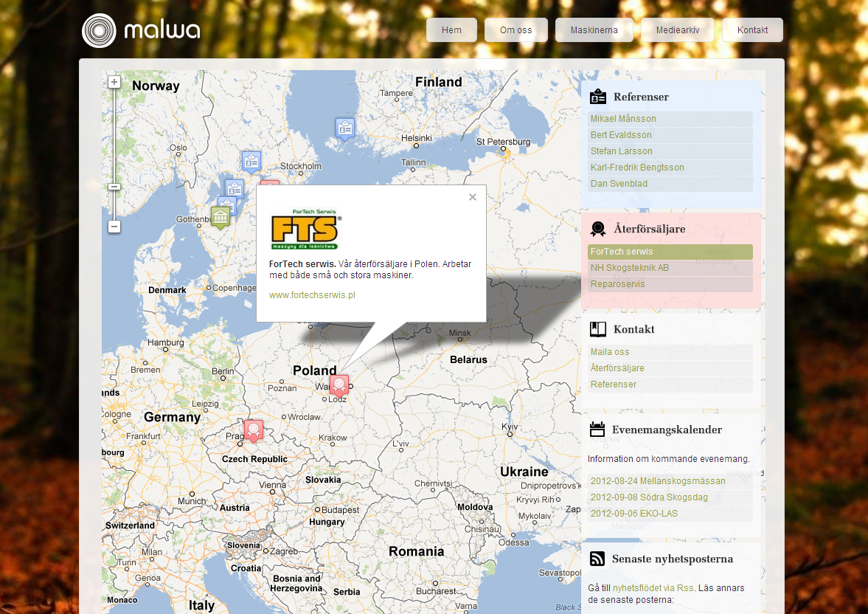This screenshot has height=614, width=868.
Task: Open the 2012-08-24 Mellanskogsmässan event
Action: pos(658,481)
